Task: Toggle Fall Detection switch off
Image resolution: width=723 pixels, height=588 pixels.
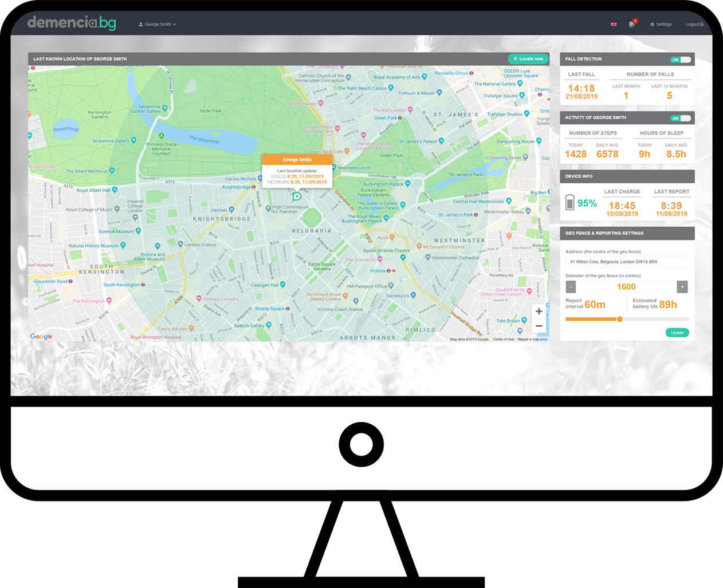Action: [681, 60]
